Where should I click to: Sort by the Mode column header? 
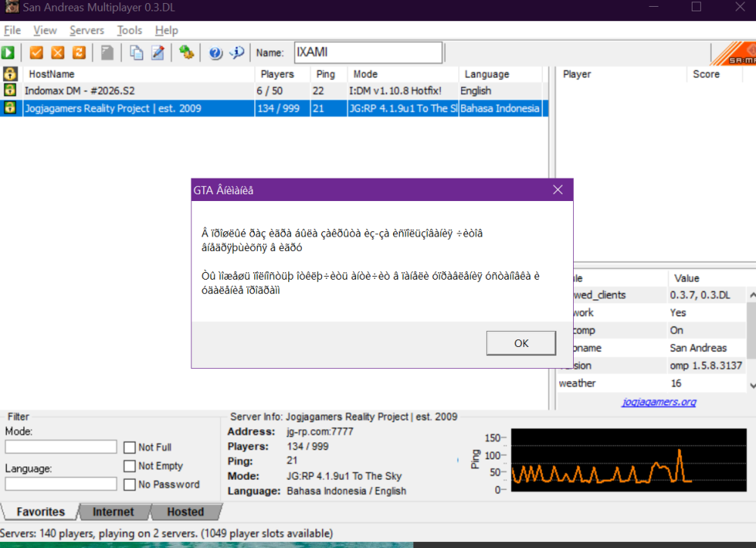click(x=403, y=74)
